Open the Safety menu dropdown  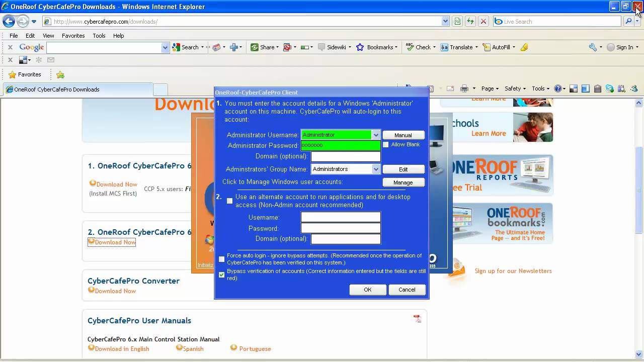click(x=515, y=88)
